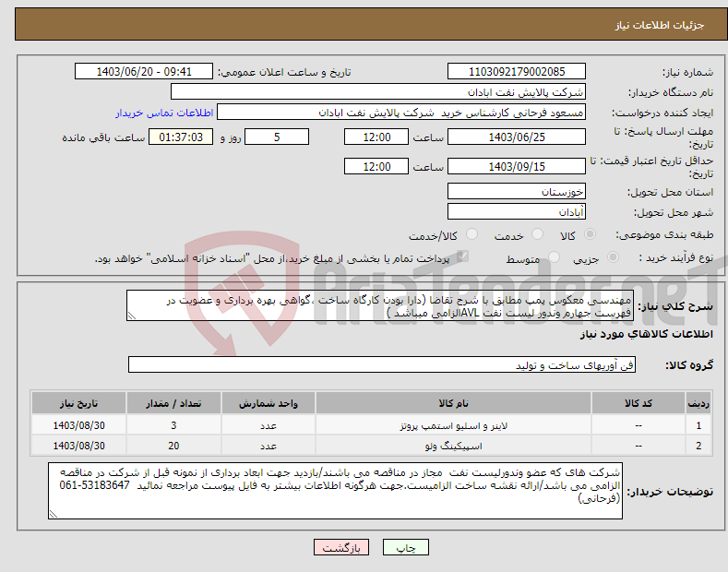
Task: Click the response deadline date 1403/06/25
Action: coord(517,137)
